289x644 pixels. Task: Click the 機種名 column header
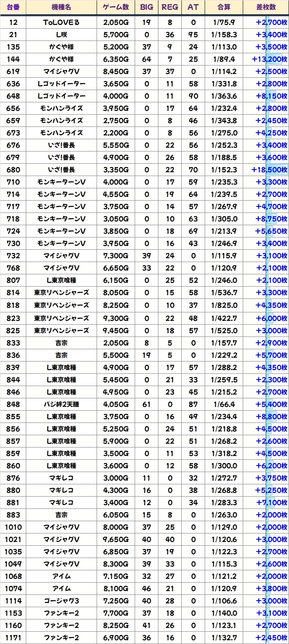pyautogui.click(x=61, y=7)
